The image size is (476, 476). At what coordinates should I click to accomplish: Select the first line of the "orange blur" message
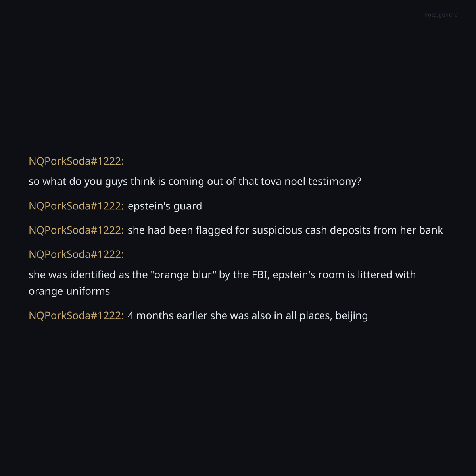(222, 274)
